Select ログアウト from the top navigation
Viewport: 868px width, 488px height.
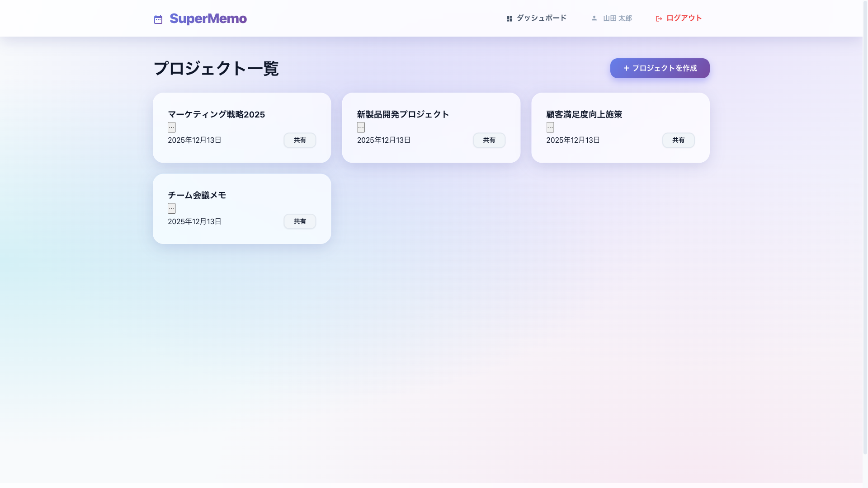click(x=683, y=18)
